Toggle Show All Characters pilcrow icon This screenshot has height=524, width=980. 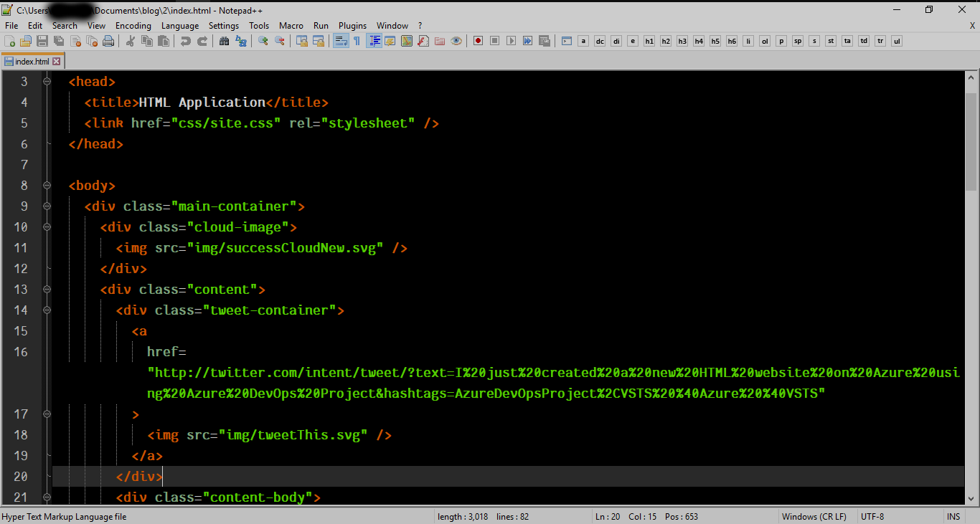pos(357,41)
